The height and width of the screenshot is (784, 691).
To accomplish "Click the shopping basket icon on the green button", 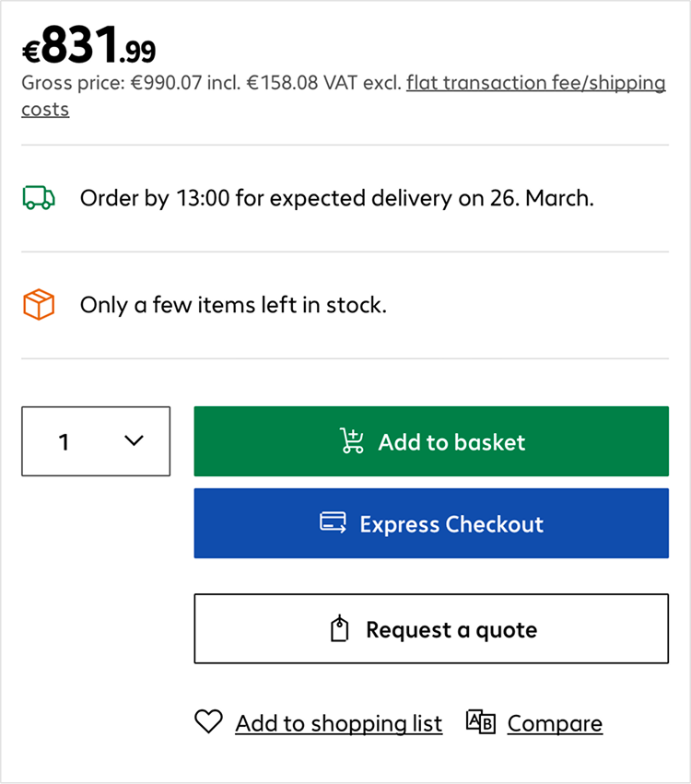I will (x=351, y=441).
